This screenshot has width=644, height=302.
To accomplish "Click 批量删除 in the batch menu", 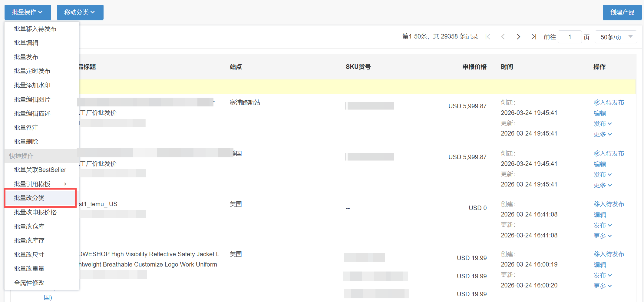I will (26, 142).
